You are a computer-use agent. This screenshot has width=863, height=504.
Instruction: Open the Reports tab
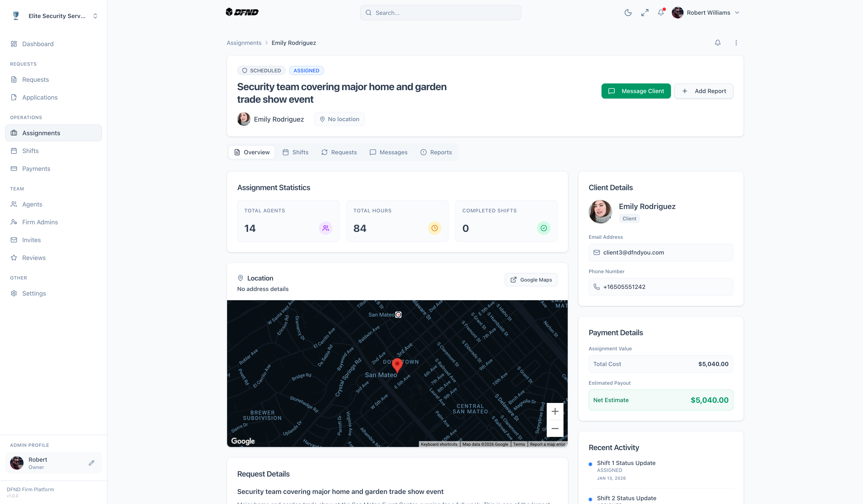(x=436, y=152)
